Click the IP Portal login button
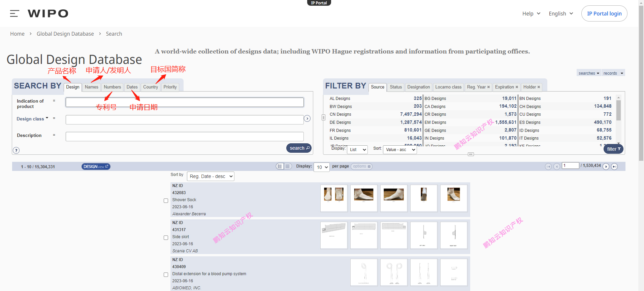 604,13
